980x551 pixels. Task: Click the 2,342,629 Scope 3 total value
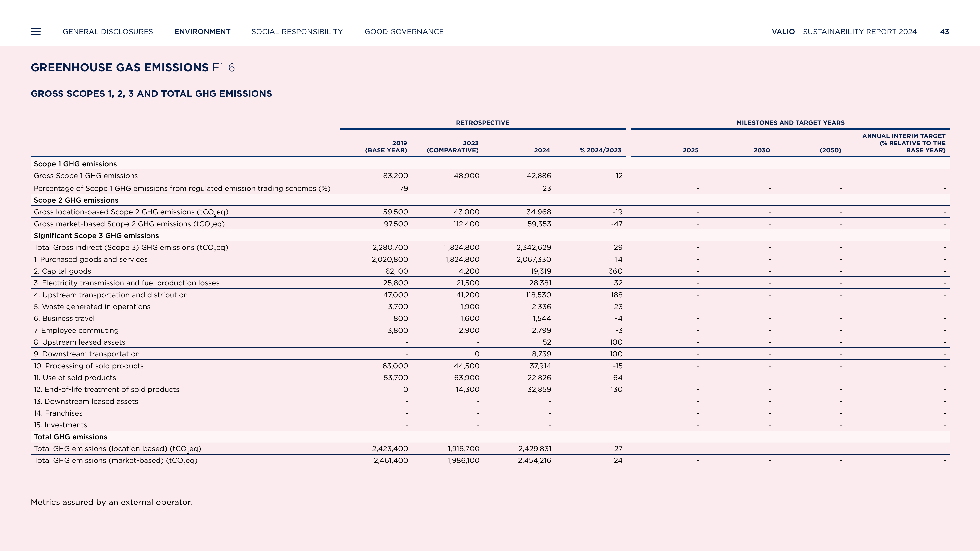[533, 248]
